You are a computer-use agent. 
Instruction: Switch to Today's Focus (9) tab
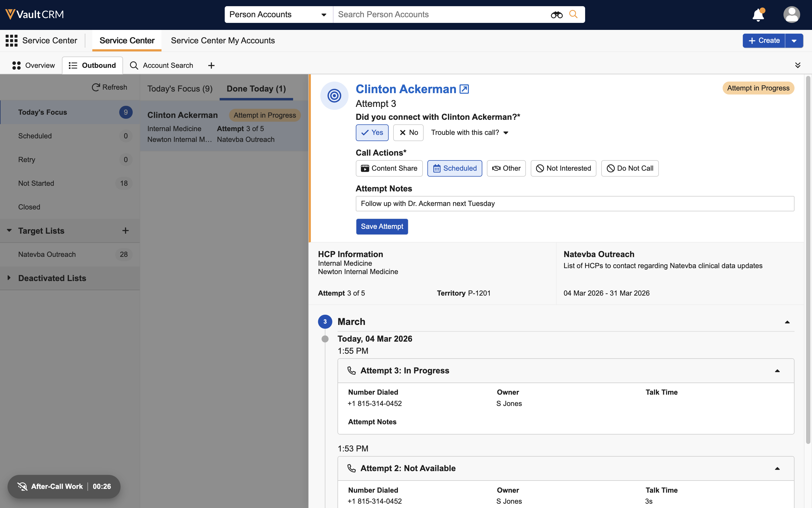click(x=180, y=89)
